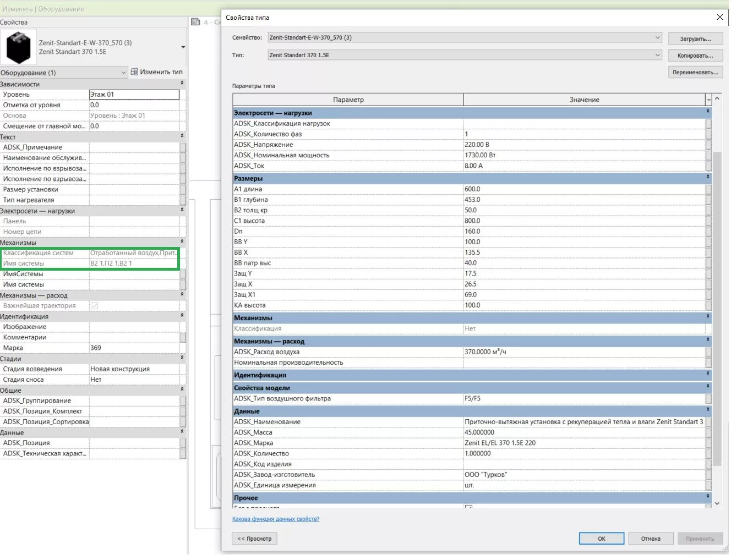Expand the collapsed Идентификация section in dialog
Screen dimensions: 731x560
point(708,375)
